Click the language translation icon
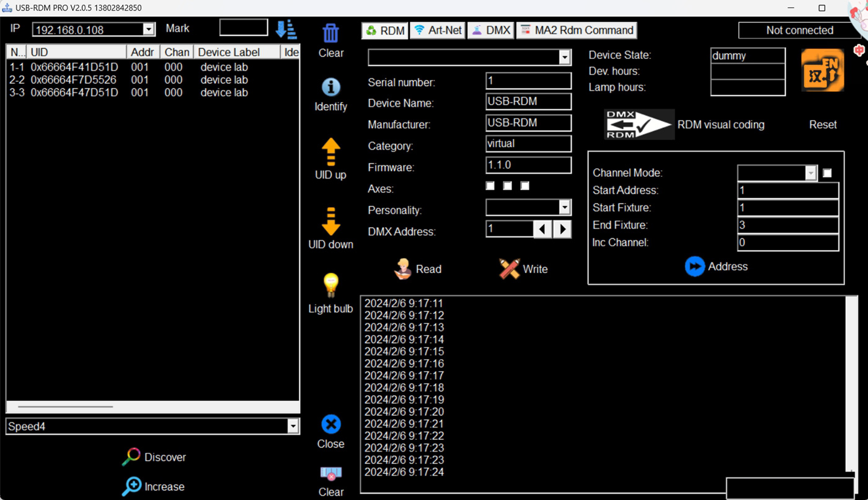868x500 pixels. 822,70
